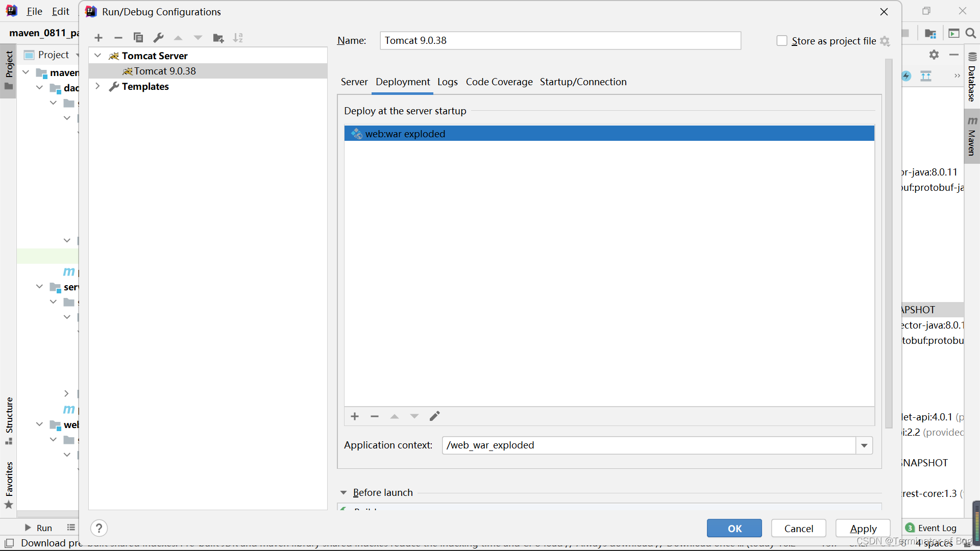Edit the selected deployment artifact
Image resolution: width=980 pixels, height=551 pixels.
click(434, 416)
